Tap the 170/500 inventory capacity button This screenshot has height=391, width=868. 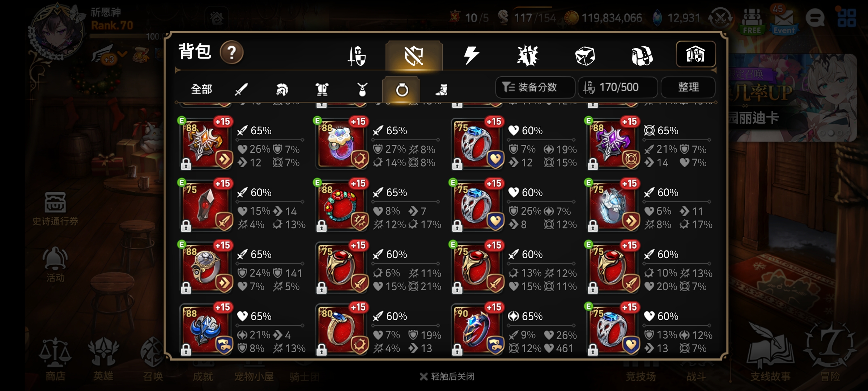click(618, 87)
